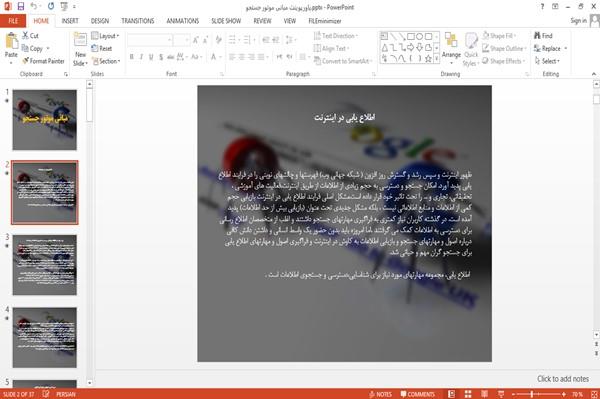Insert a New Slide
The height and width of the screenshot is (399, 600).
(80, 50)
